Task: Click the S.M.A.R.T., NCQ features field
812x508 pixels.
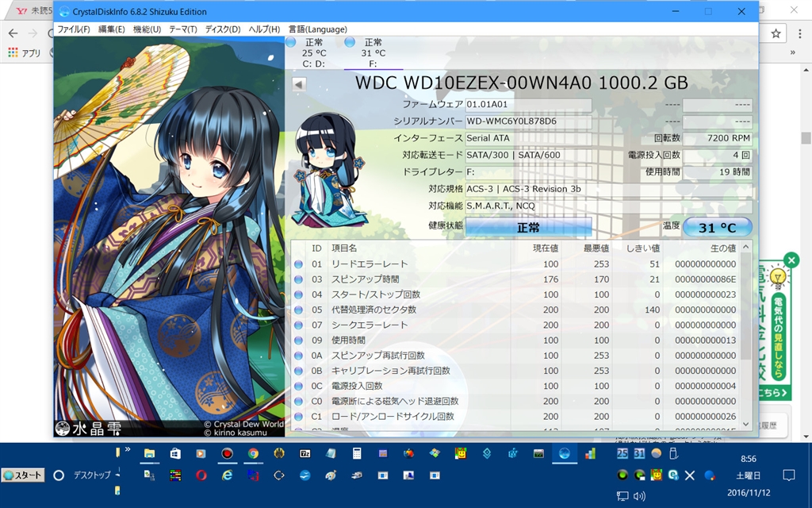Action: pyautogui.click(x=608, y=206)
